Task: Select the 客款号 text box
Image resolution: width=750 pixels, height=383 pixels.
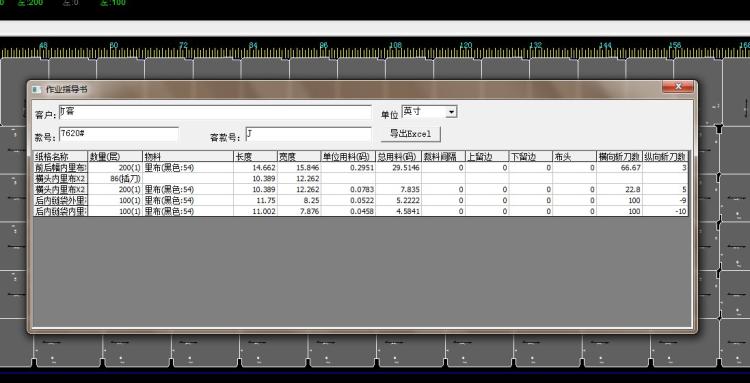Action: 308,134
